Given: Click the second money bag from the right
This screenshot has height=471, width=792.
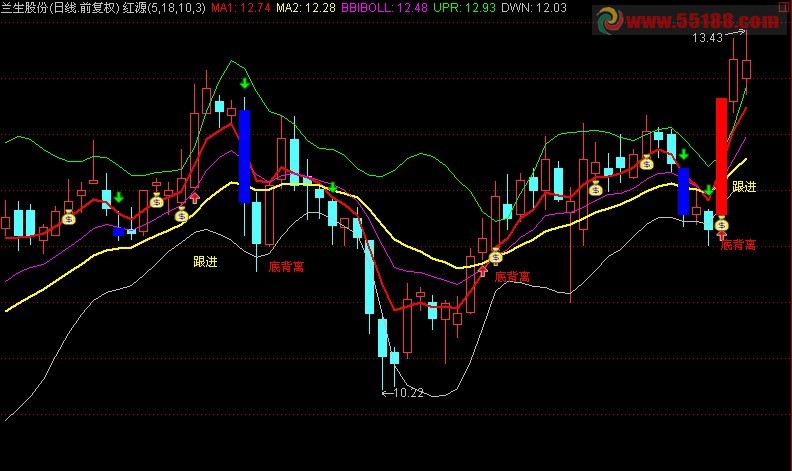Looking at the screenshot, I should pos(647,163).
